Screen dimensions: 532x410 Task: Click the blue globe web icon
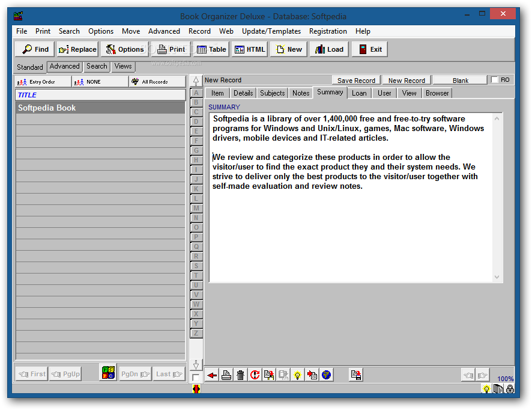point(327,375)
